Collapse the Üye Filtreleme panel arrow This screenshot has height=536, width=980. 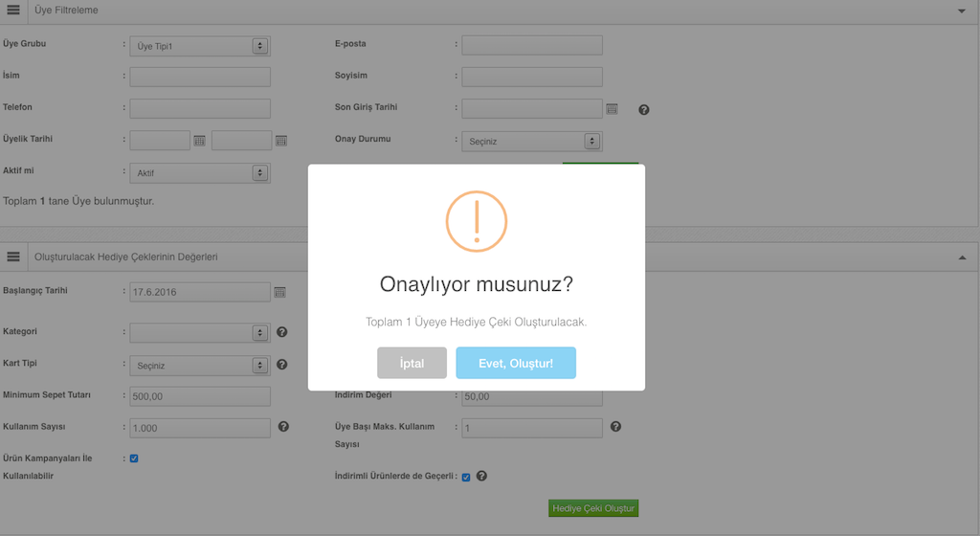point(961,11)
